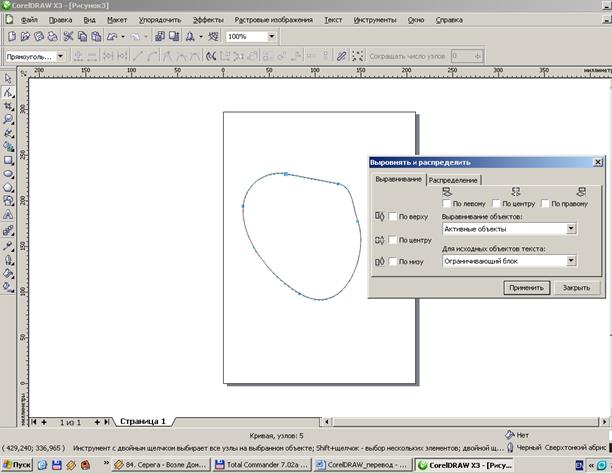Check the horizontal 'По центру' box next to 'По левому'
This screenshot has height=474, width=612.
[496, 203]
